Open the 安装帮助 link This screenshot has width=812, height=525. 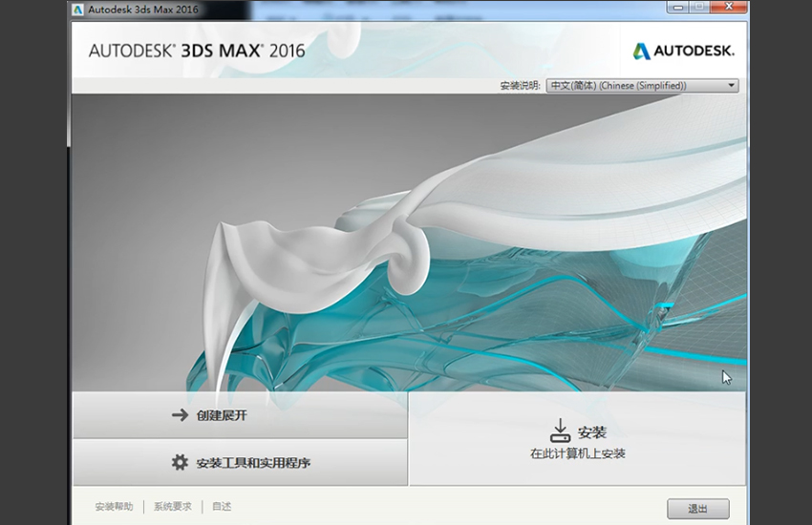(x=114, y=507)
